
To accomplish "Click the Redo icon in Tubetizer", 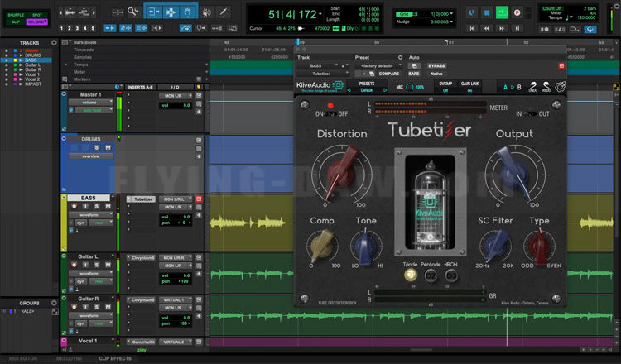I will click(546, 87).
